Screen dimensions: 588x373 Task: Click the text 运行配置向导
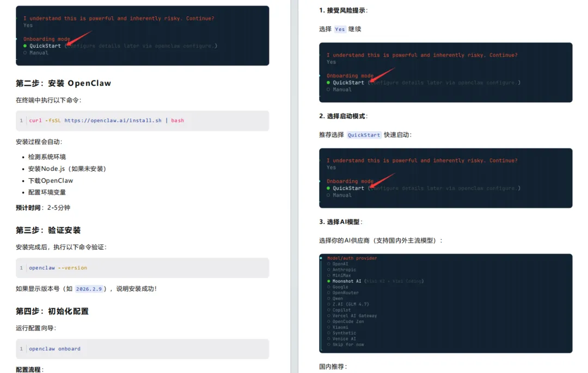(35, 328)
